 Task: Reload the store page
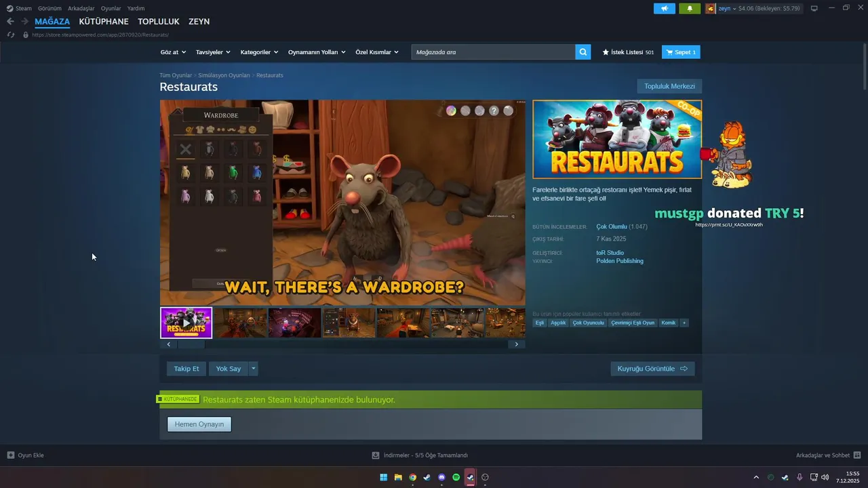click(10, 35)
